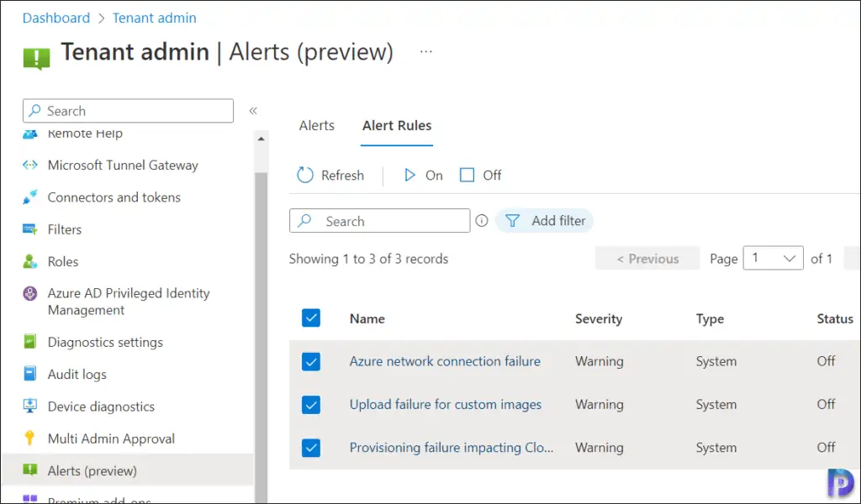
Task: Click Off status of Azure network row
Action: pos(826,361)
